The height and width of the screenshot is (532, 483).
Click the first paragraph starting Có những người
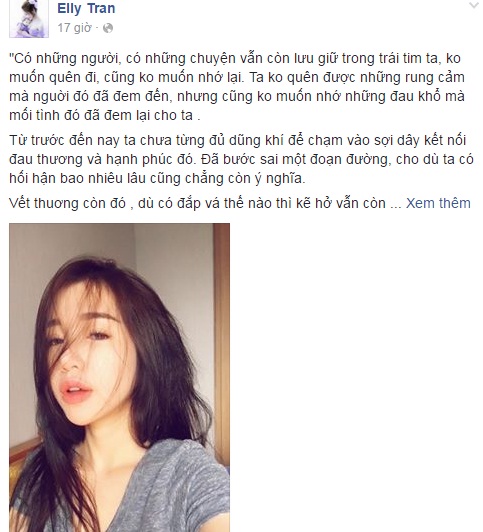[237, 87]
